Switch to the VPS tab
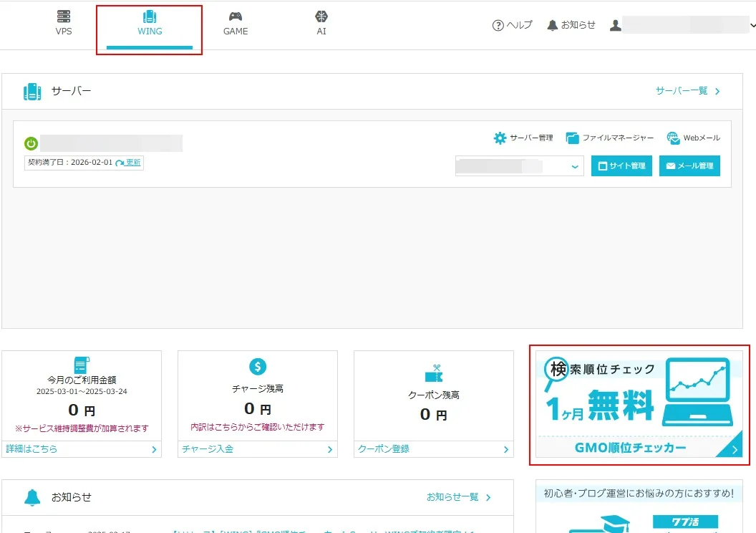The image size is (756, 533). point(64,24)
